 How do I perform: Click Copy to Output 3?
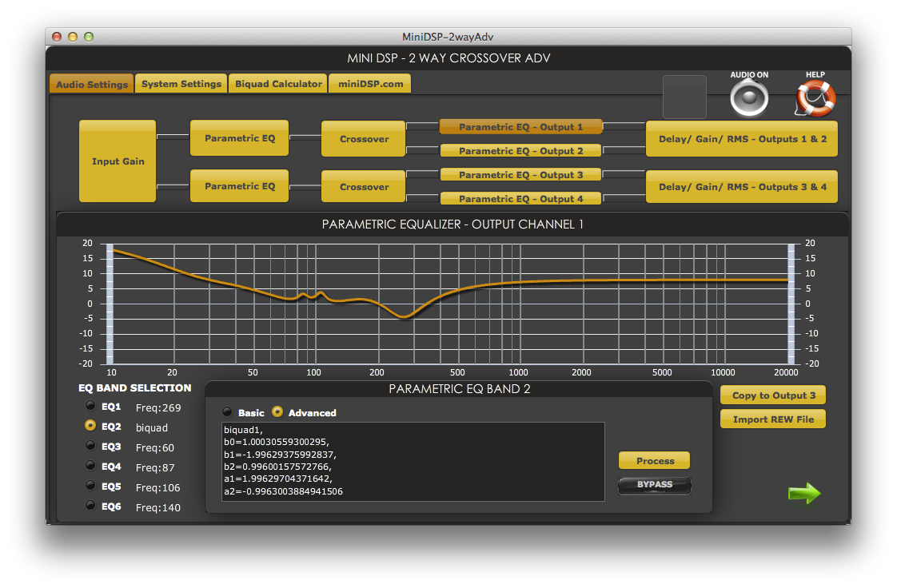[773, 395]
